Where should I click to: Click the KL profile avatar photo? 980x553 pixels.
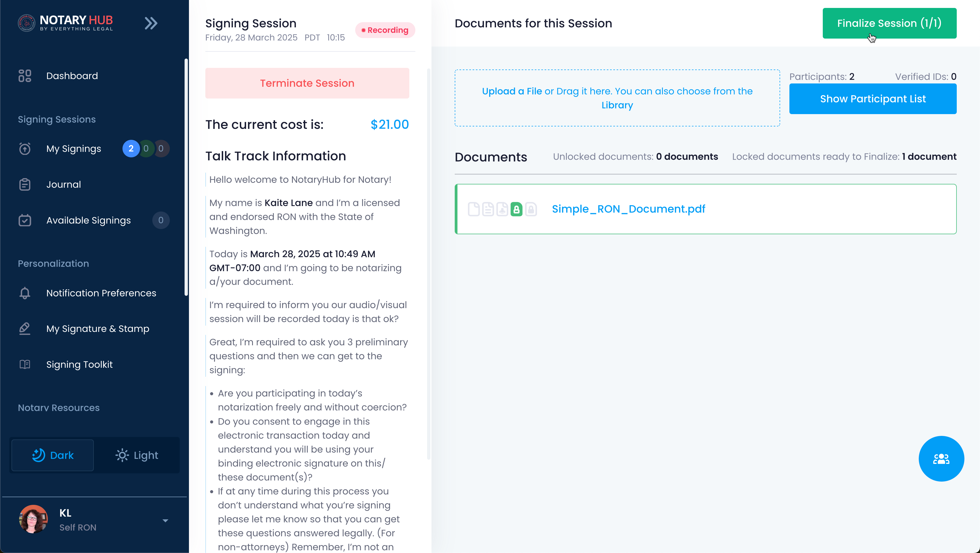pyautogui.click(x=33, y=520)
